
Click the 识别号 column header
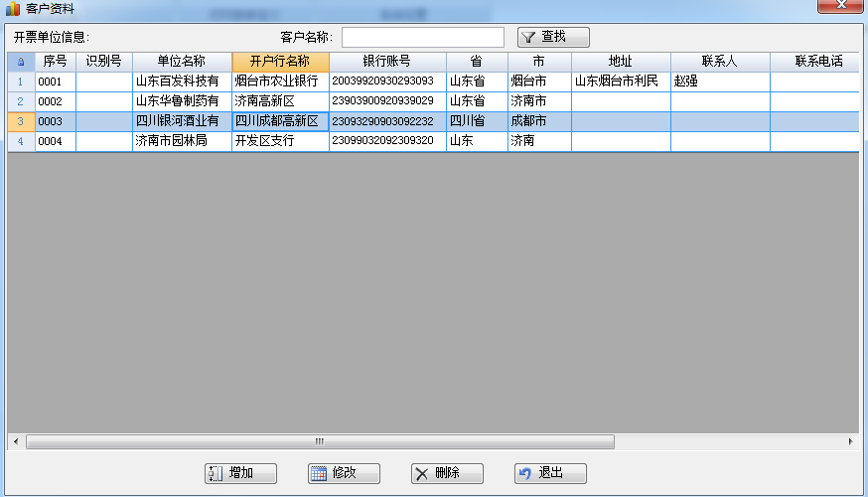click(104, 62)
